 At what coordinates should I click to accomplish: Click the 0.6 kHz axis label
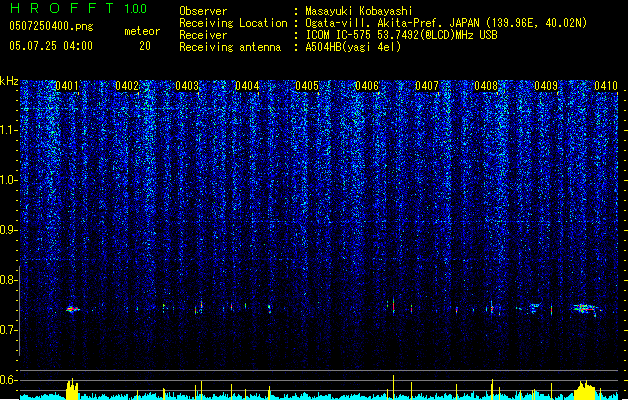8,380
